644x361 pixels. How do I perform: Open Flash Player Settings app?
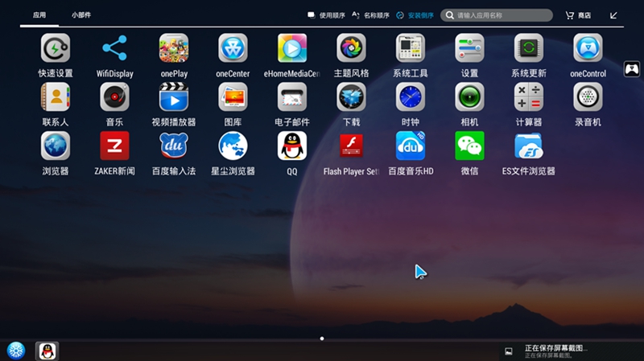pos(351,146)
